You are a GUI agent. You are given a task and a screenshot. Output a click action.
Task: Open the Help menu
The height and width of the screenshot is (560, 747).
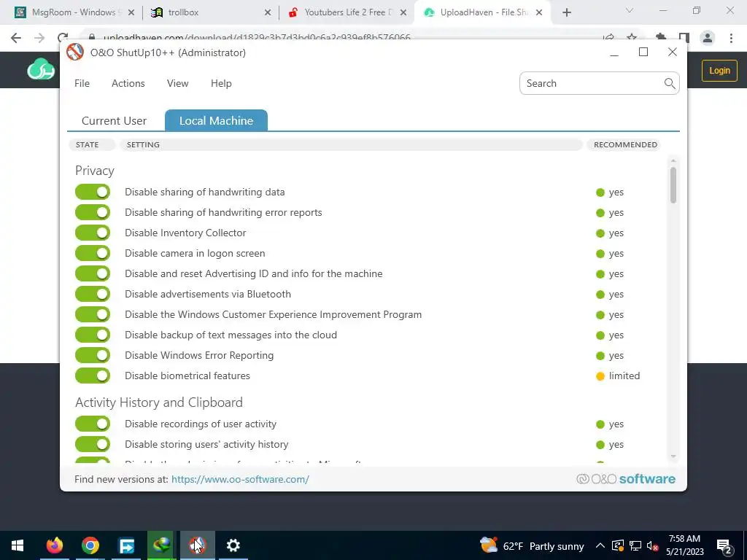pos(221,83)
